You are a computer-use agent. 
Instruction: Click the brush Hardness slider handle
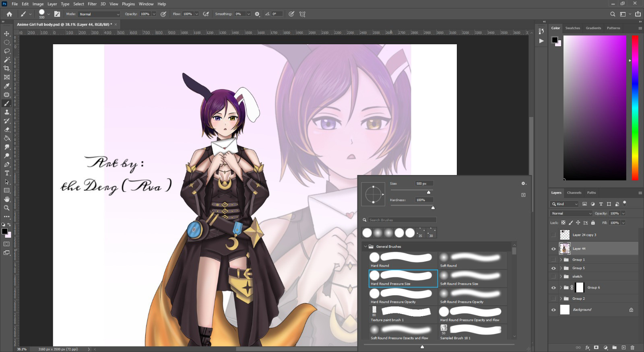coord(433,208)
